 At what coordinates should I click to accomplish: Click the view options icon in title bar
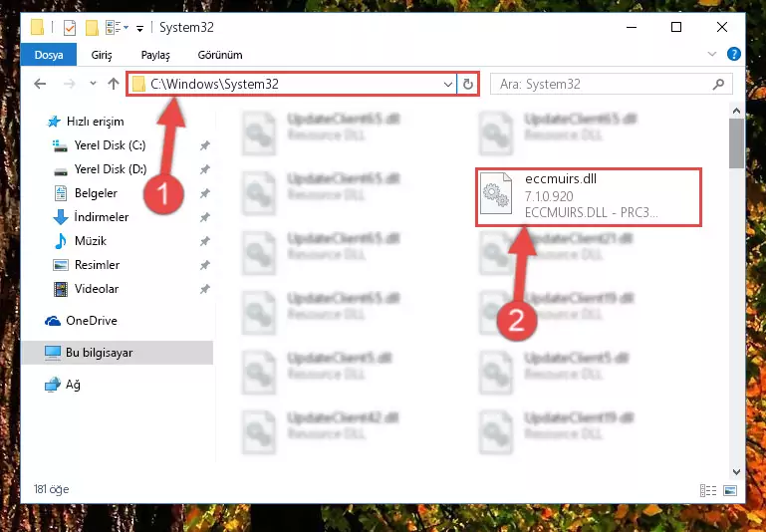coord(114,27)
